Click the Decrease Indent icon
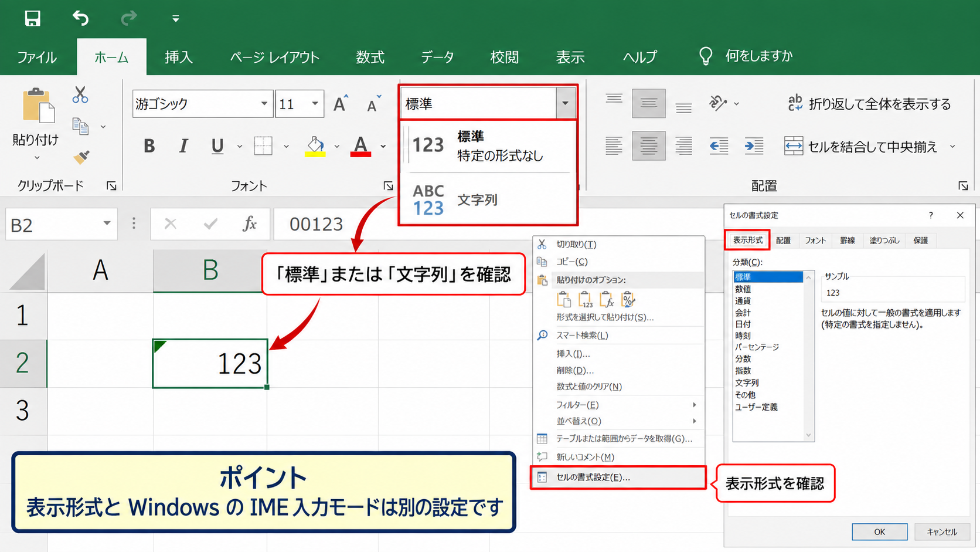 (x=719, y=145)
